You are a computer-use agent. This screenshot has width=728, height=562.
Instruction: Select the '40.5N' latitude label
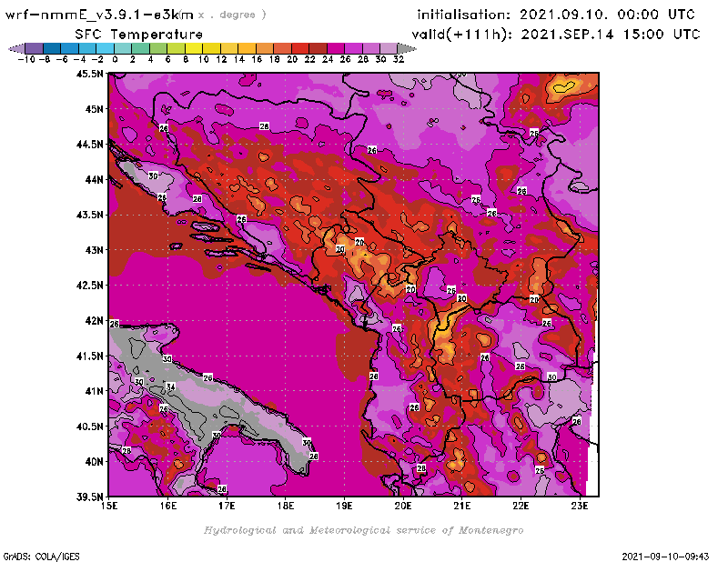point(90,427)
